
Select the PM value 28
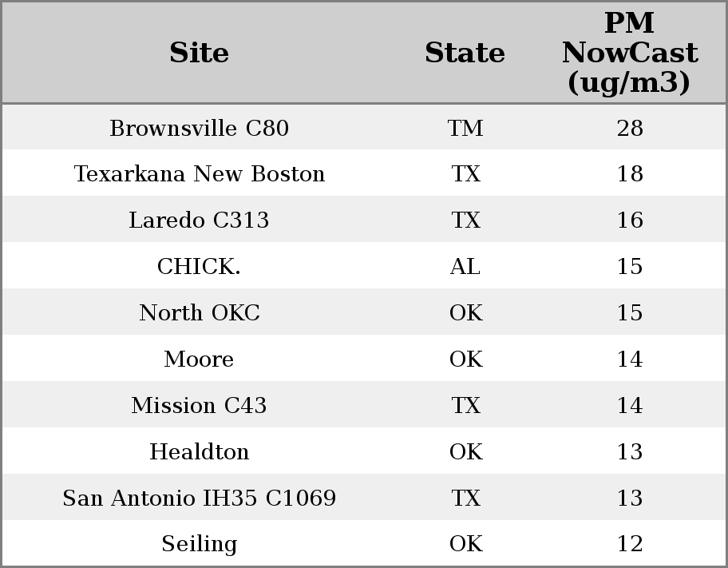point(630,129)
